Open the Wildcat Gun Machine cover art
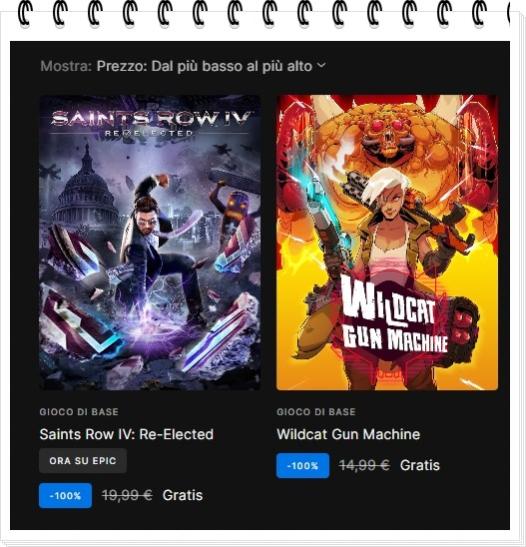The image size is (526, 547). 387,242
